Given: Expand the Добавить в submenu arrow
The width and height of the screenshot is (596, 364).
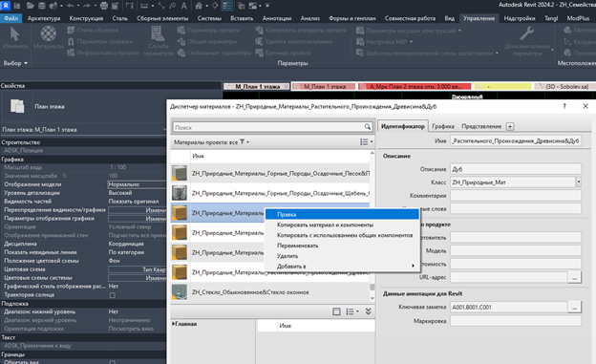Looking at the screenshot, I should click(x=413, y=266).
